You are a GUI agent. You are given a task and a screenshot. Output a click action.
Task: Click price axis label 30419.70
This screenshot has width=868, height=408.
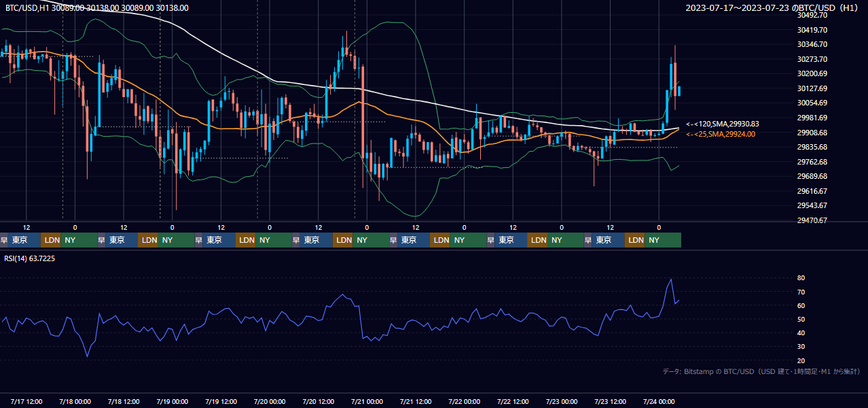(812, 30)
